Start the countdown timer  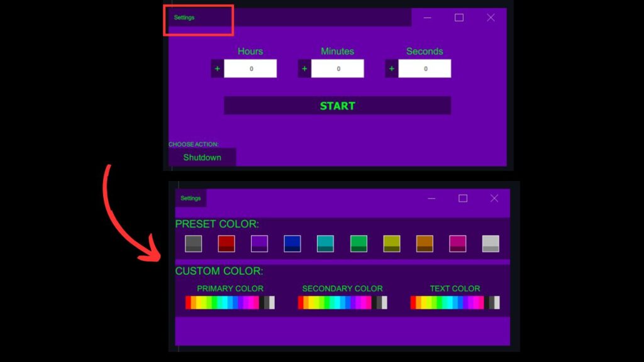(337, 106)
